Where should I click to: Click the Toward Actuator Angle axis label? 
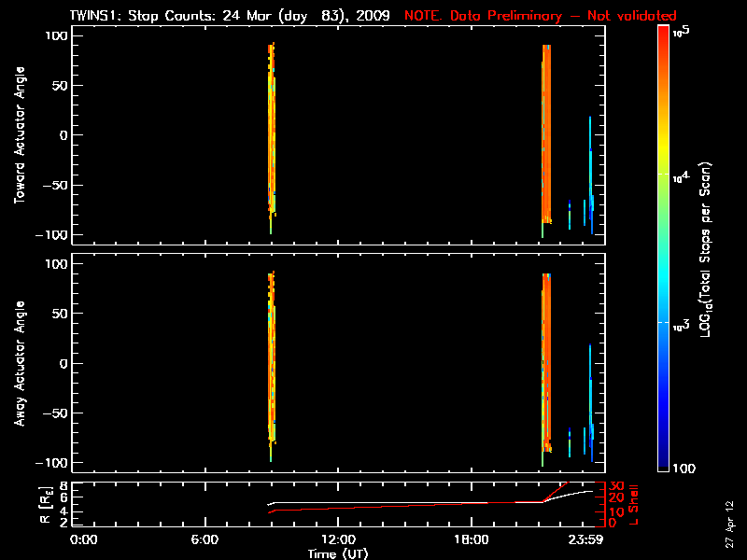tap(18, 134)
